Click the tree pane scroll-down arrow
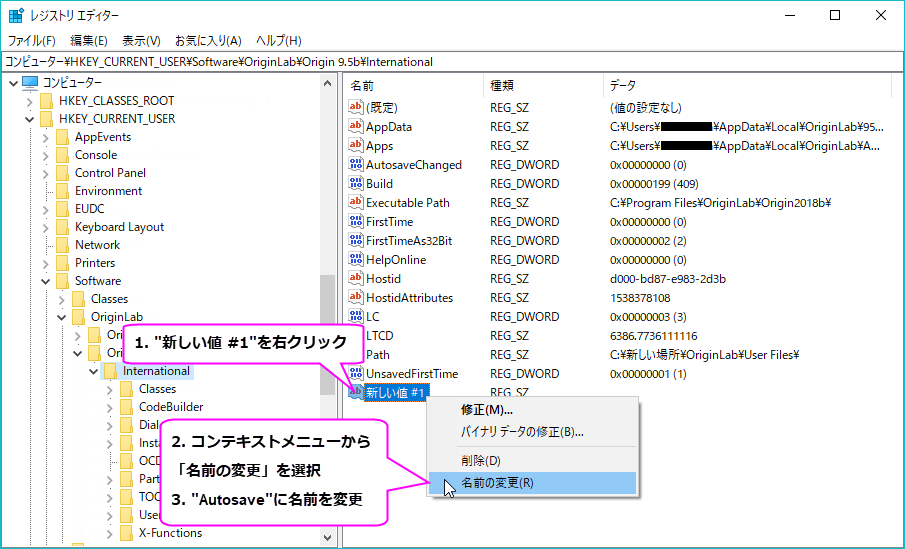 [x=328, y=537]
